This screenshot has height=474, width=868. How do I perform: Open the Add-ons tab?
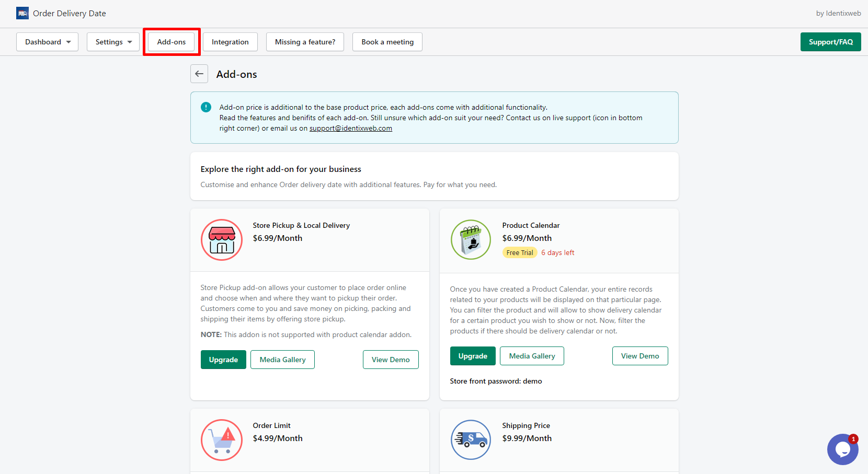point(172,42)
